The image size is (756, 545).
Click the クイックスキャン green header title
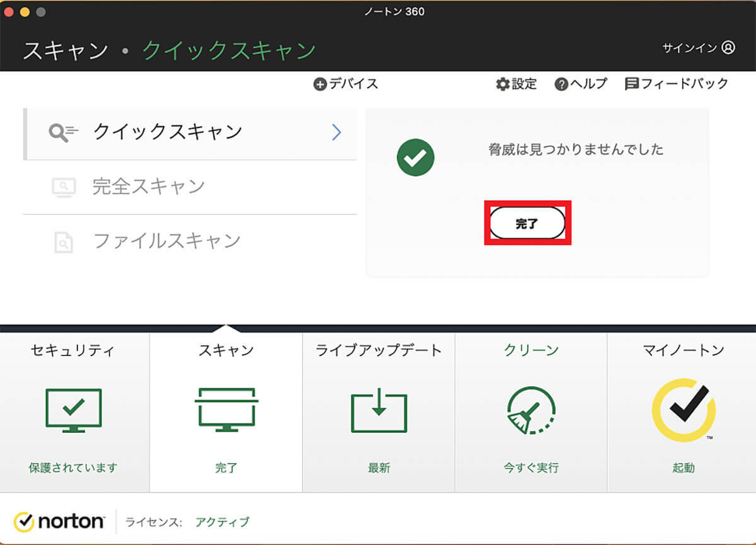pos(229,50)
